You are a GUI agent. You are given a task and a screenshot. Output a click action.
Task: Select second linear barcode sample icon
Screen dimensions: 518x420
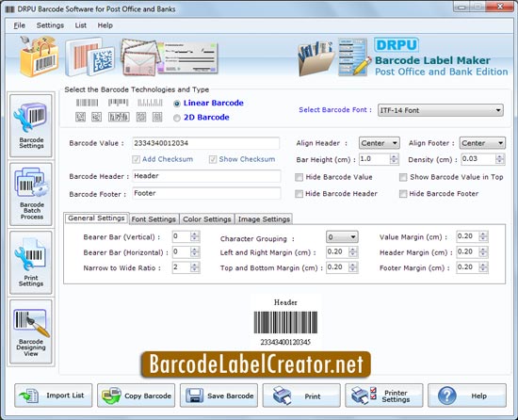118,103
